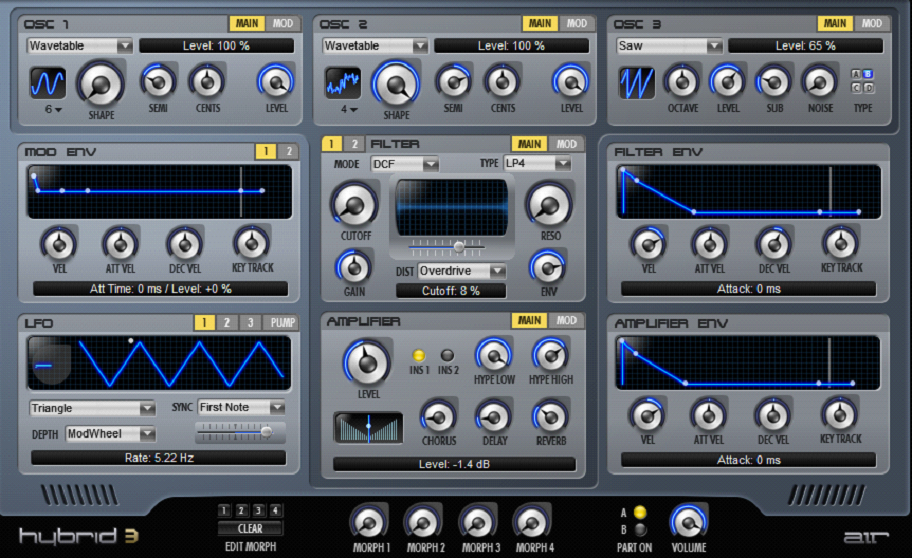Image resolution: width=912 pixels, height=558 pixels.
Task: Click the Filter Env graph display
Action: click(749, 191)
